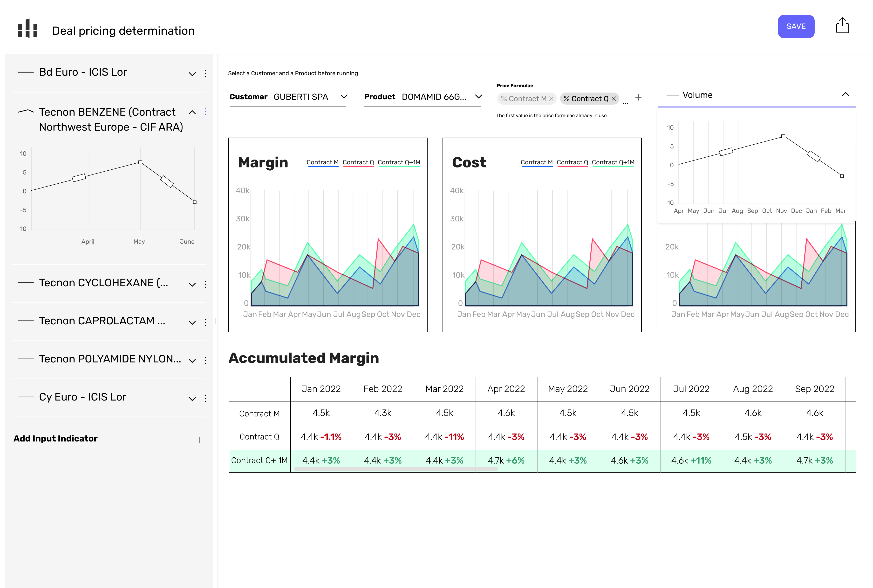Screen dimensions: 873x588
Task: Open options menu for Tecnon BENZENE indicator
Action: coord(205,112)
